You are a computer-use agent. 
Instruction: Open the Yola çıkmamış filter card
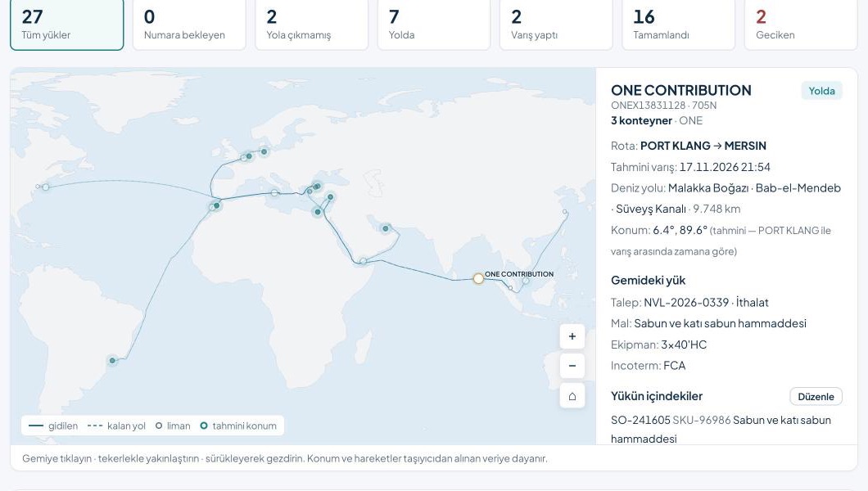(312, 25)
